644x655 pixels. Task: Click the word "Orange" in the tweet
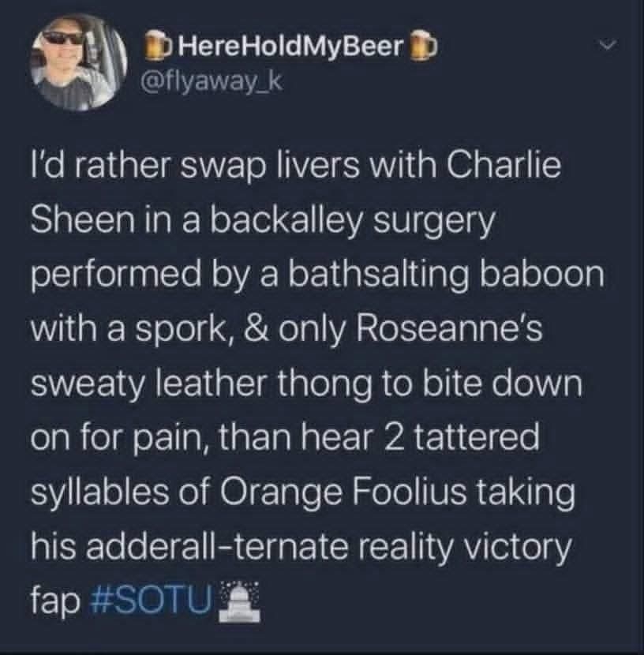279,495
